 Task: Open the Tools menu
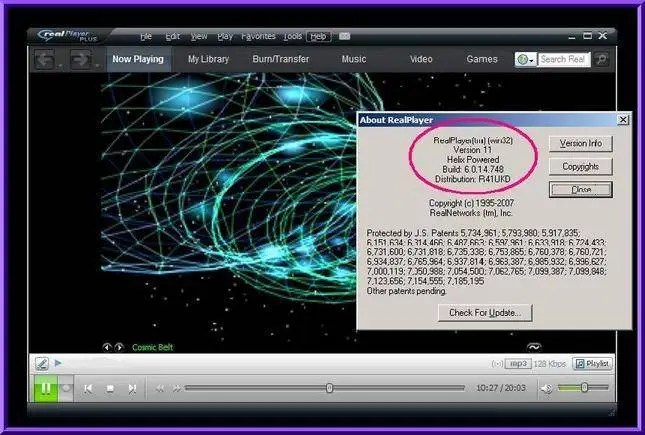point(292,37)
